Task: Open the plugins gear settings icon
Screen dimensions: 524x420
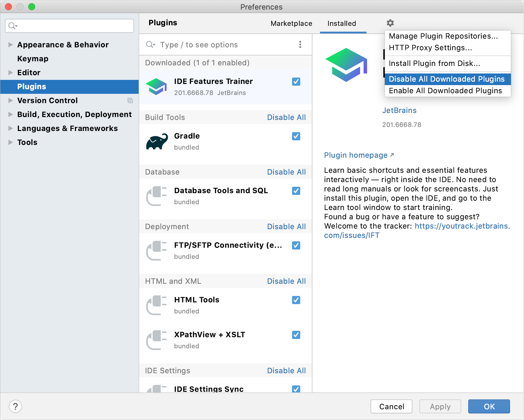Action: 390,23
